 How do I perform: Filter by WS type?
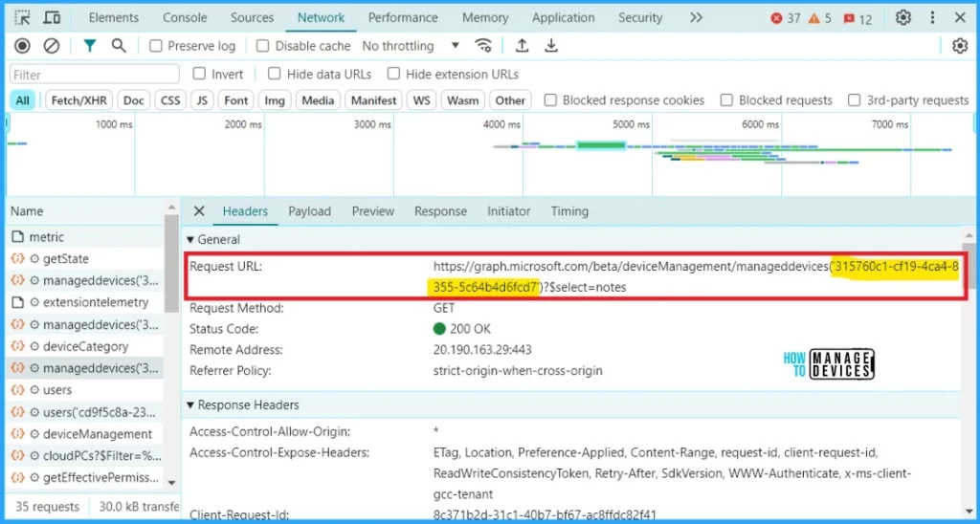pos(422,100)
